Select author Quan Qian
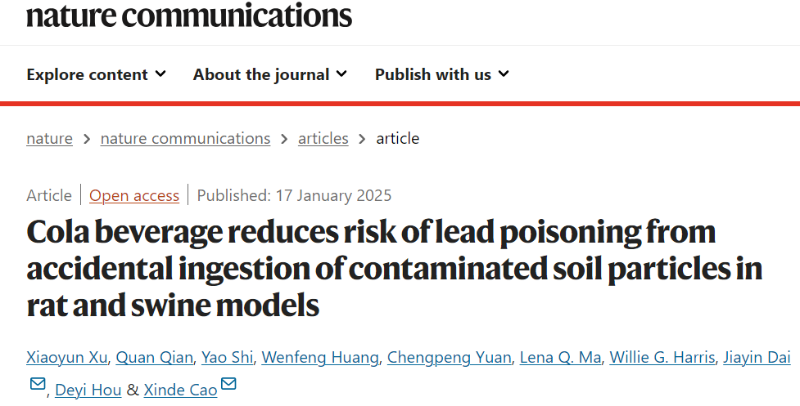 coord(154,357)
